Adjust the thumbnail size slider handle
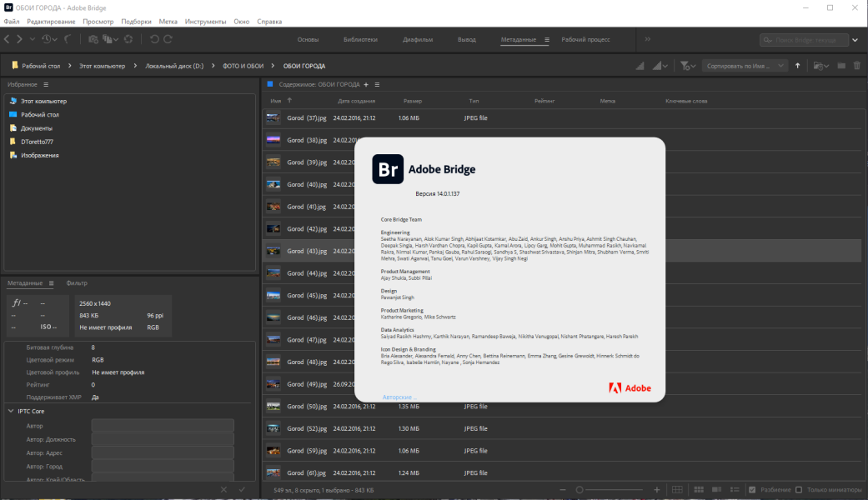This screenshot has height=500, width=868. [x=580, y=490]
